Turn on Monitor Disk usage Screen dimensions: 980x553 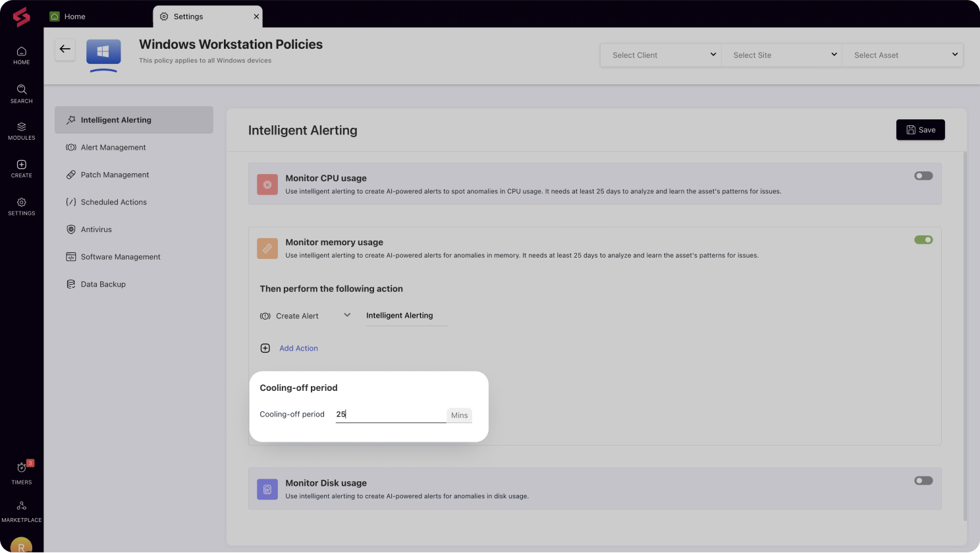coord(923,480)
